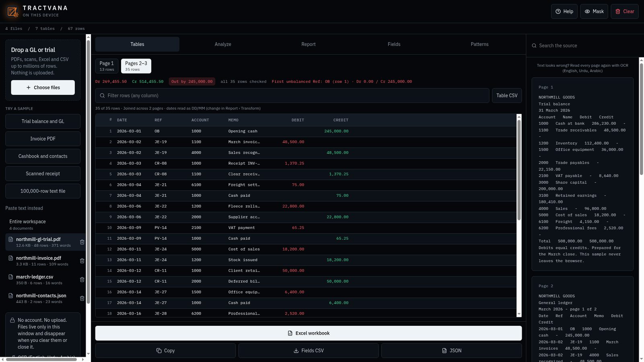The height and width of the screenshot is (362, 644).
Task: Click Choose files button
Action: point(43,88)
